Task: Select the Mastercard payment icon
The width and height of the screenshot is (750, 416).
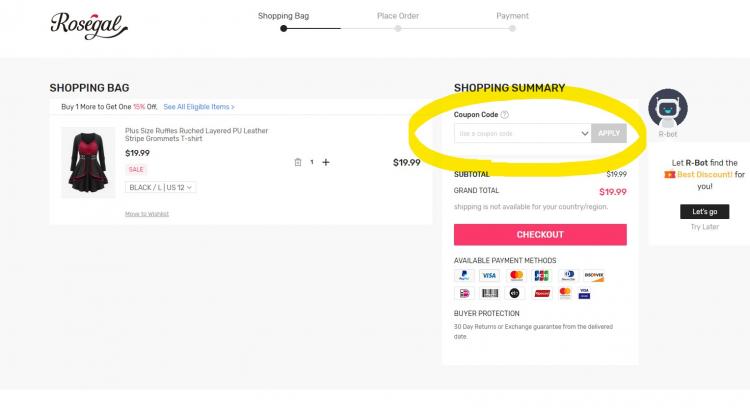Action: [x=516, y=275]
